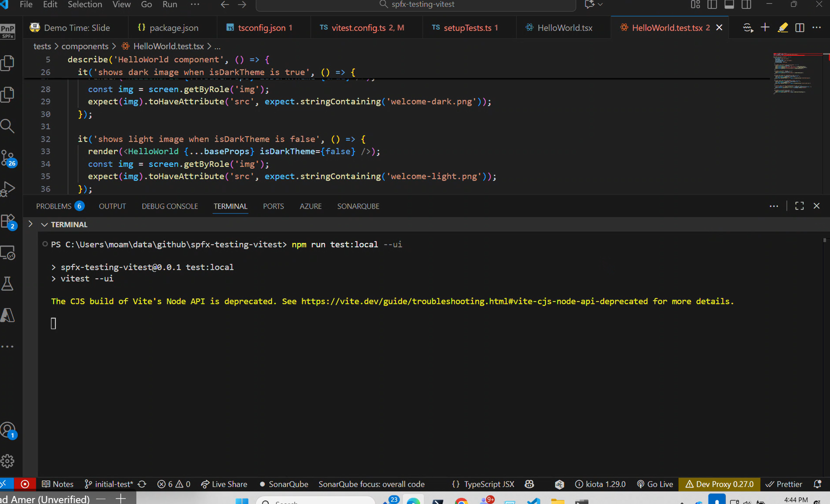Screen dimensions: 830x504
Task: Toggle panel visibility in title bar
Action: 729,5
